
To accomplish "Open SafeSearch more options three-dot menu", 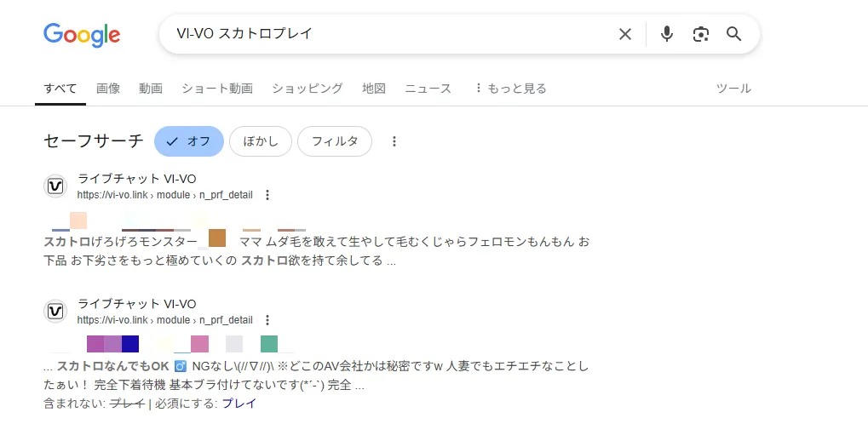I will [394, 141].
